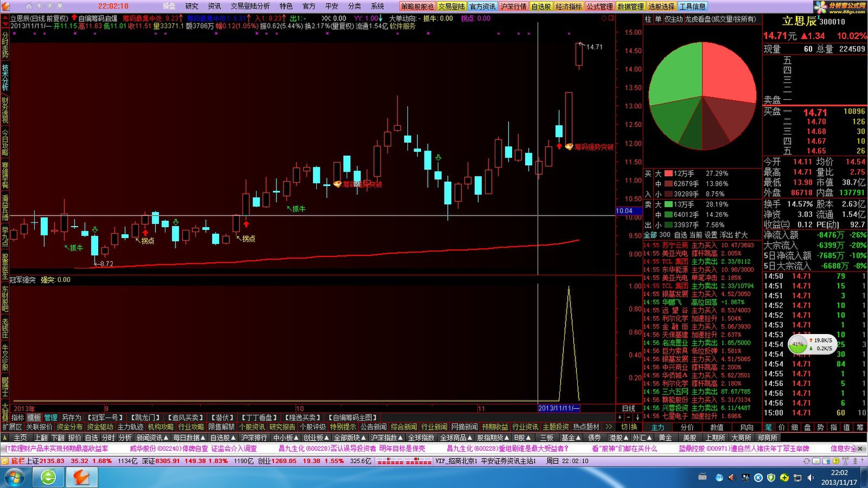Click the 切换 button
The height and width of the screenshot is (488, 868).
[x=629, y=427]
